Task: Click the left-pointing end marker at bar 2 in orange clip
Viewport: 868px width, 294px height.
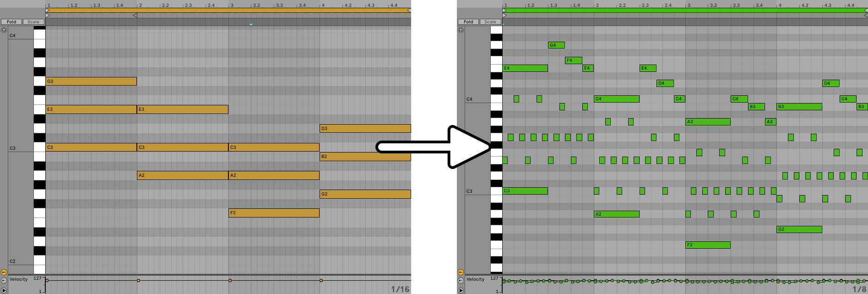Action: pyautogui.click(x=135, y=16)
